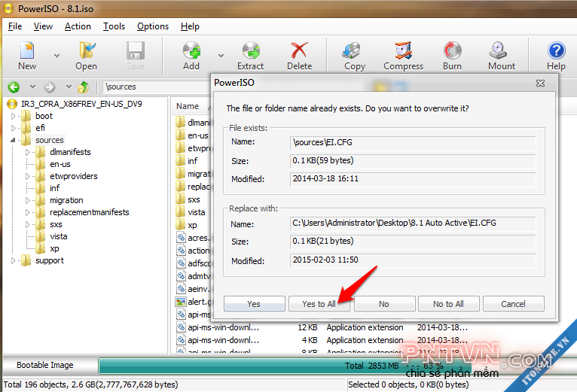Click the existing file name field \sources\EI.CFG
The height and width of the screenshot is (392, 577).
413,143
